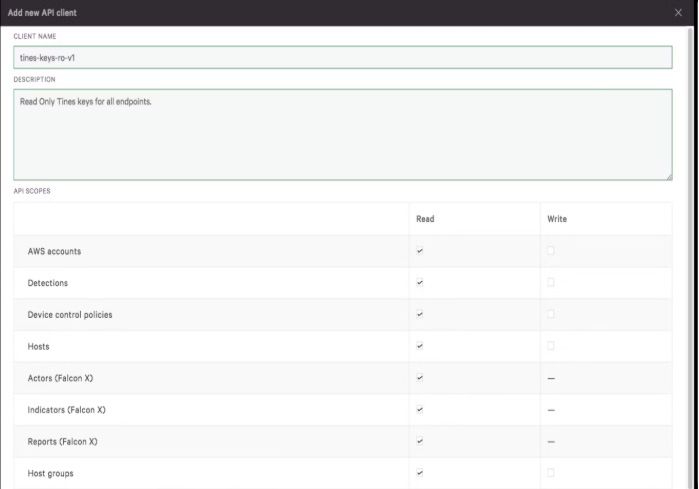Uncheck Read for Actors (Falcon X)

420,378
